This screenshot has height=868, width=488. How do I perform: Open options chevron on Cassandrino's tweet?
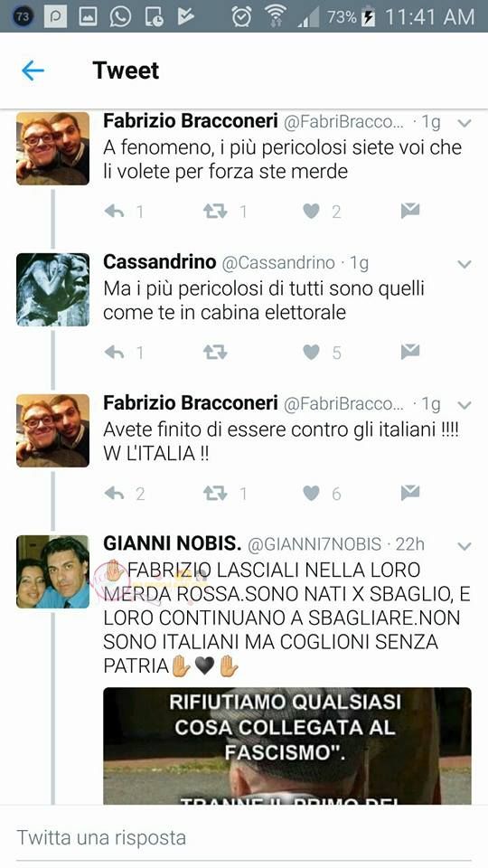click(x=465, y=264)
